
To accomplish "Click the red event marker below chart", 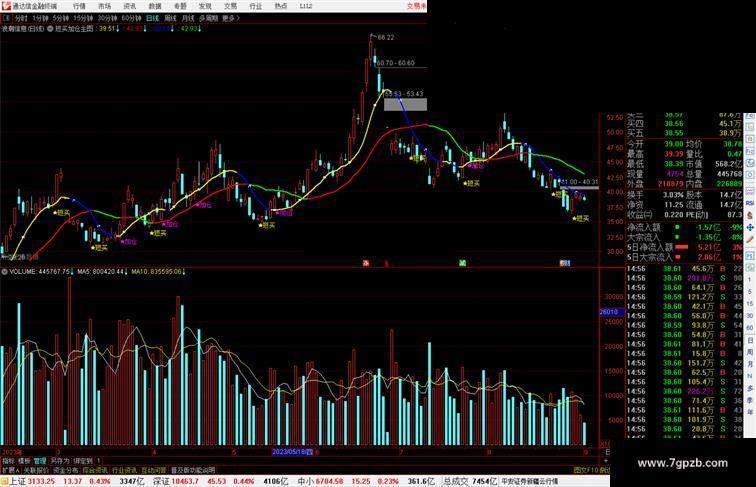I will point(366,263).
